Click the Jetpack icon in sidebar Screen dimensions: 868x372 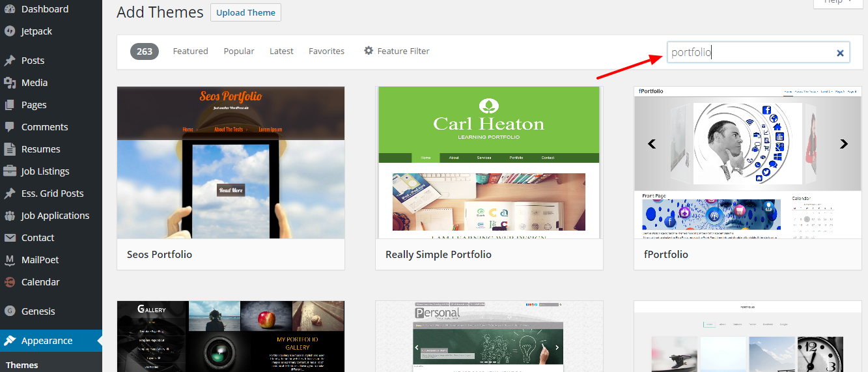pos(10,31)
